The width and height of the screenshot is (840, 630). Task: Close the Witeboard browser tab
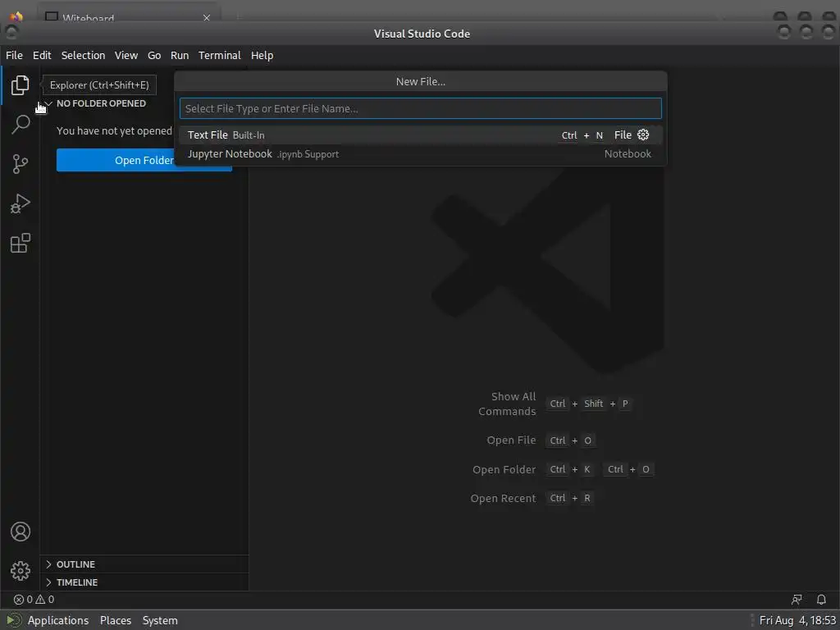click(206, 18)
